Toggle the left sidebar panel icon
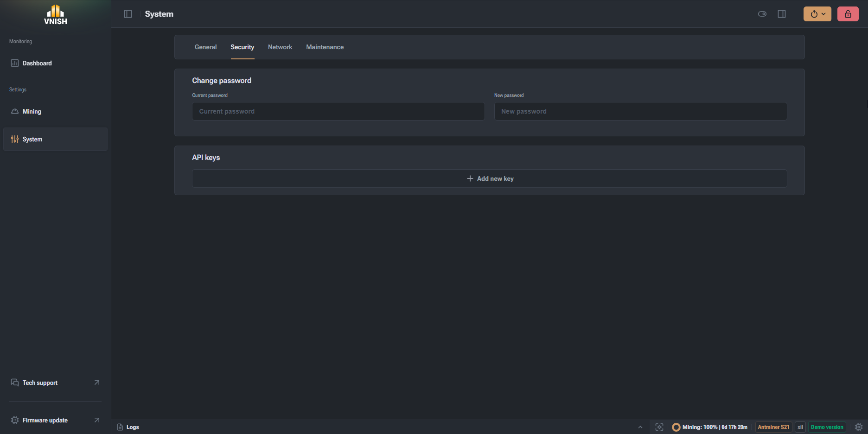 (128, 14)
